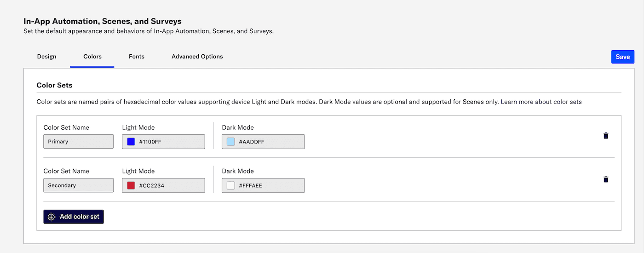The height and width of the screenshot is (253, 644).
Task: Go to the Advanced Options tab
Action: (x=197, y=57)
